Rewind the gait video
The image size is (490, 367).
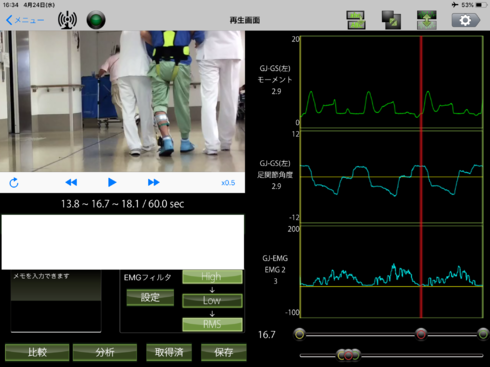[x=71, y=182]
